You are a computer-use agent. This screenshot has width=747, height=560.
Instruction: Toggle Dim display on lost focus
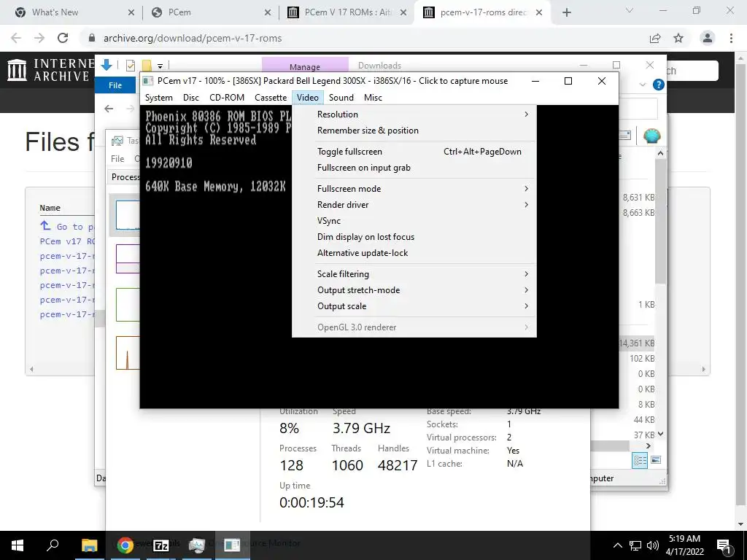click(414, 237)
